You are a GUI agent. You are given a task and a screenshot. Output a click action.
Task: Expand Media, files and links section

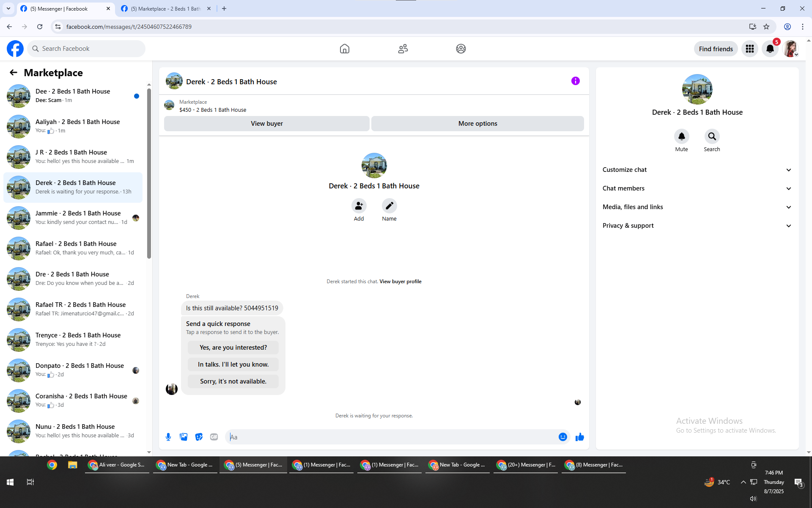pyautogui.click(x=697, y=207)
